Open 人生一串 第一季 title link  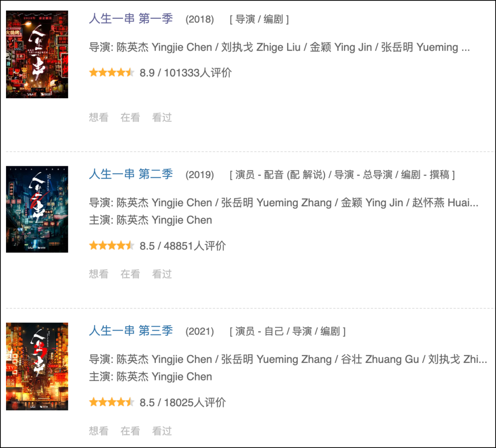coord(130,19)
